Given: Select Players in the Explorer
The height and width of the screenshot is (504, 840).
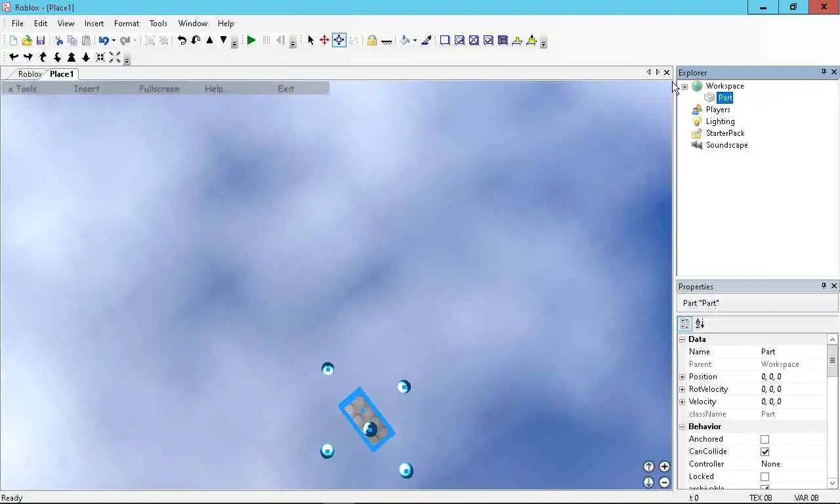Looking at the screenshot, I should (718, 110).
